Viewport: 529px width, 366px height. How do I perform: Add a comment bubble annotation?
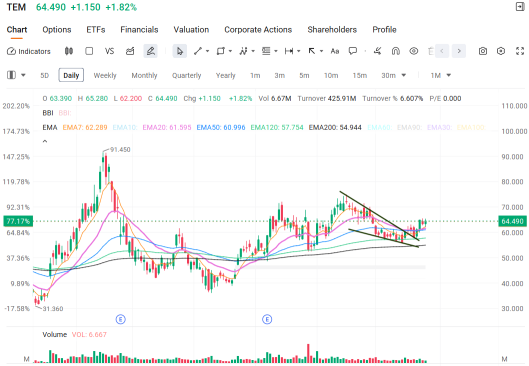353,51
